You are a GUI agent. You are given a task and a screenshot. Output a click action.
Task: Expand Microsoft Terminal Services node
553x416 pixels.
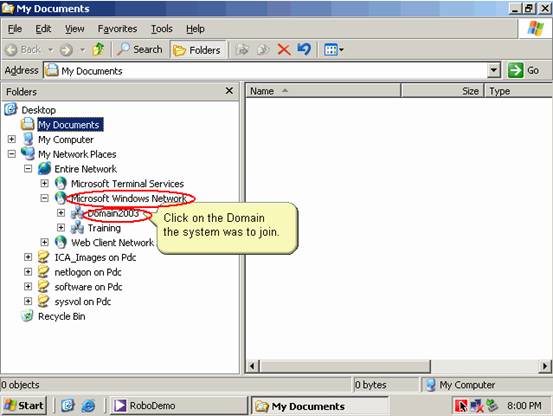[x=44, y=183]
